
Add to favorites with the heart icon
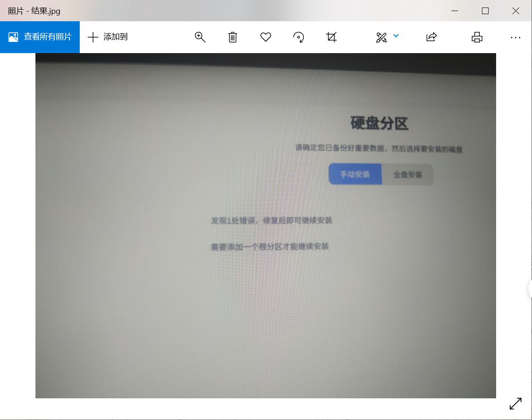(266, 37)
